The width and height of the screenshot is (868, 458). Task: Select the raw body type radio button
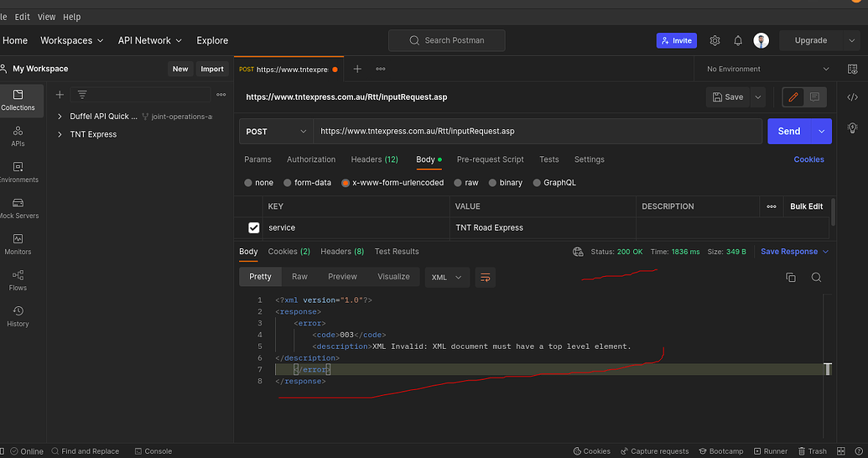pos(459,183)
